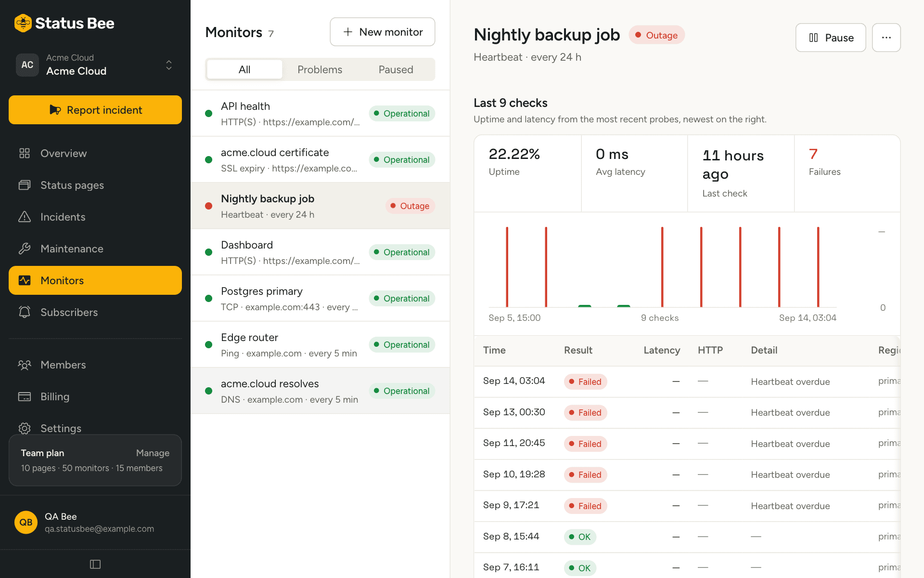The image size is (924, 578).
Task: Click the Subscribers bell icon
Action: click(25, 312)
